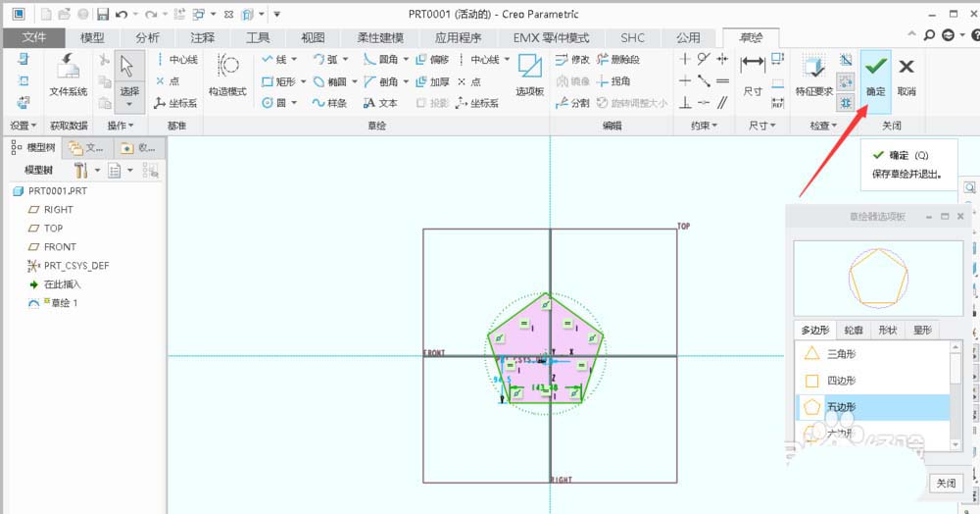Toggle highlight open ends inspect option
This screenshot has height=514, width=980.
pos(846,81)
